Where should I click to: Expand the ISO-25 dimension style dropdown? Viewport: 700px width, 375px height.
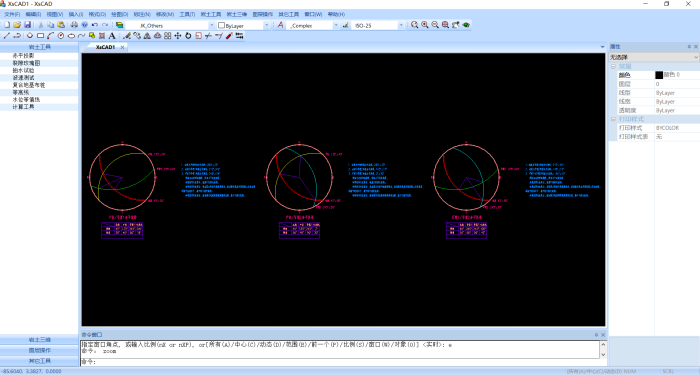click(x=378, y=25)
